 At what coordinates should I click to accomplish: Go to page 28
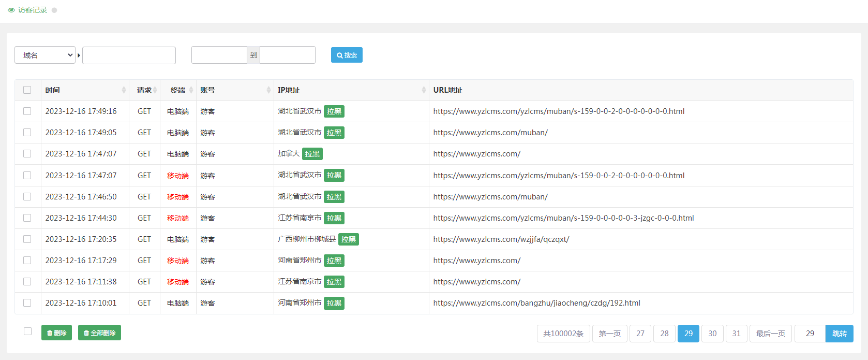[x=664, y=334]
